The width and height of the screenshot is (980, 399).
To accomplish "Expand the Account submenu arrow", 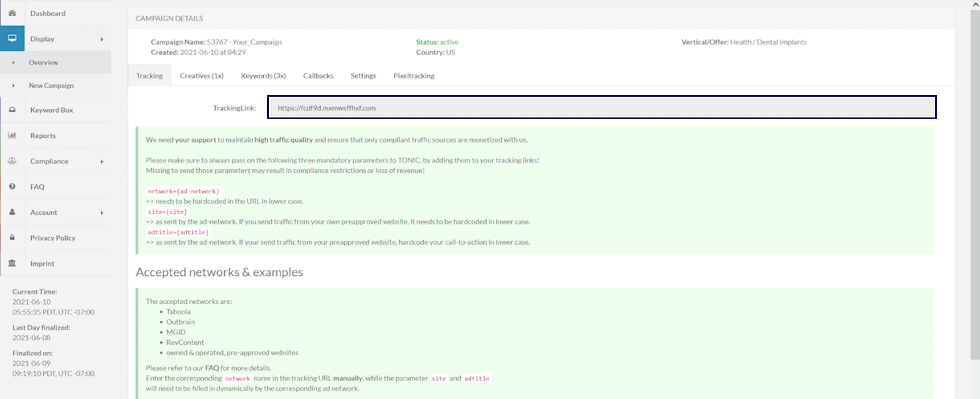I will coord(102,212).
